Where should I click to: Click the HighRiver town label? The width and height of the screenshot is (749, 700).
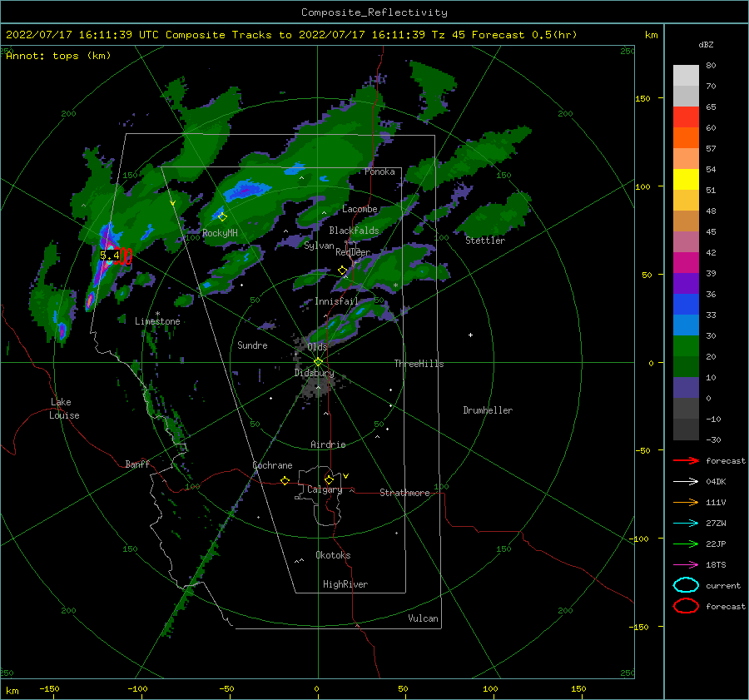(345, 584)
